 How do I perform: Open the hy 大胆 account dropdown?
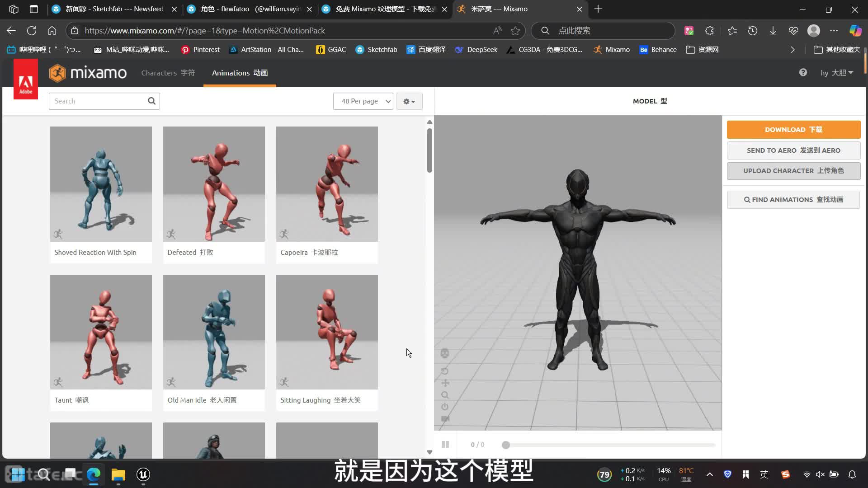pyautogui.click(x=837, y=73)
